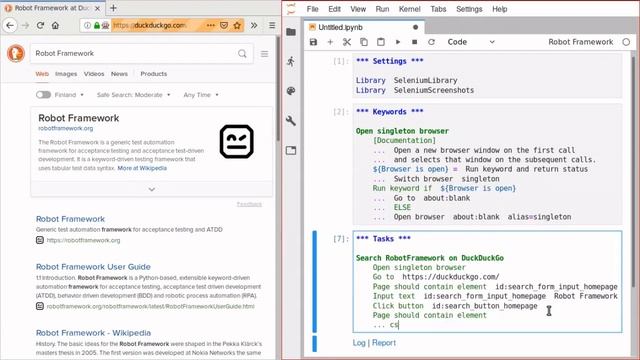Interrupt the kernel with stop icon
Screen dimensions: 640x360
click(x=415, y=42)
